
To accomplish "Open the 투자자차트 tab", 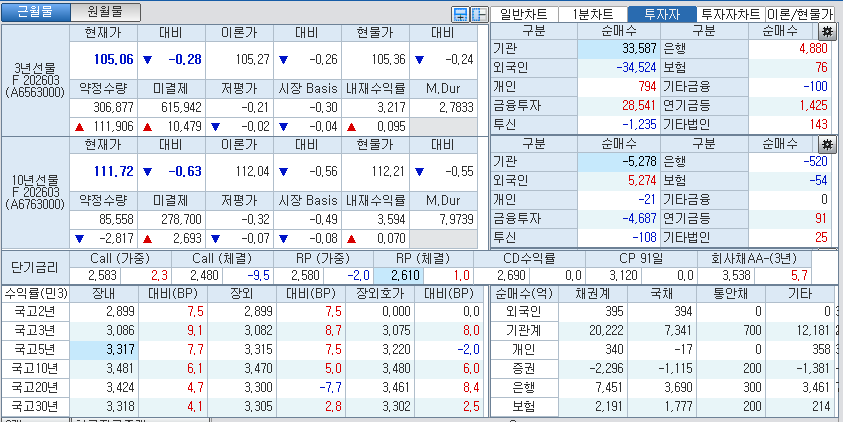I will click(731, 15).
